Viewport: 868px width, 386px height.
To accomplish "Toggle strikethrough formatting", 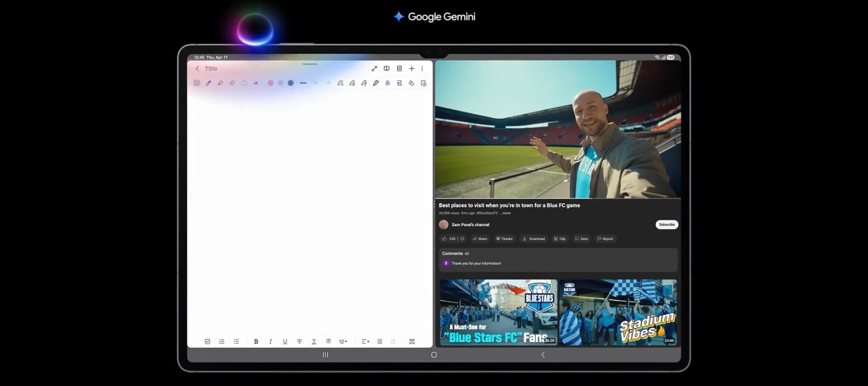I will (300, 341).
